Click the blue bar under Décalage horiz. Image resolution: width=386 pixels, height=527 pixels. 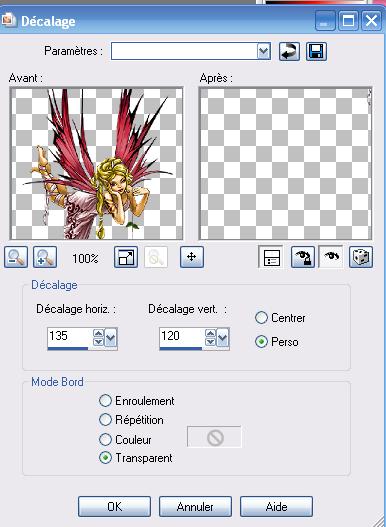(68, 349)
